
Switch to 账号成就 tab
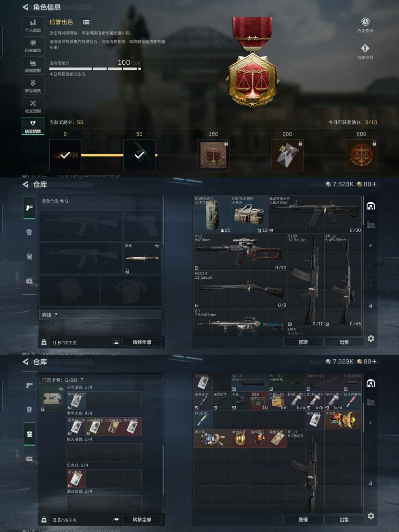[33, 86]
